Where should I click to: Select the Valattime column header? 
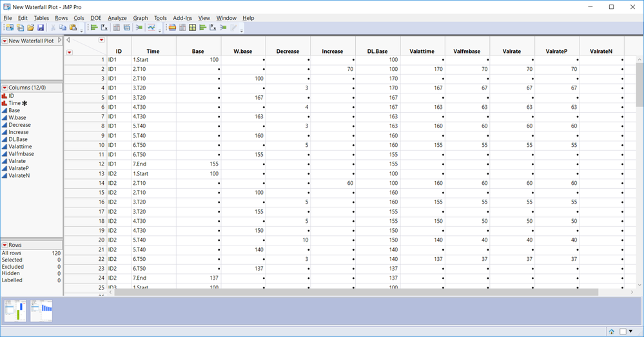tap(422, 52)
